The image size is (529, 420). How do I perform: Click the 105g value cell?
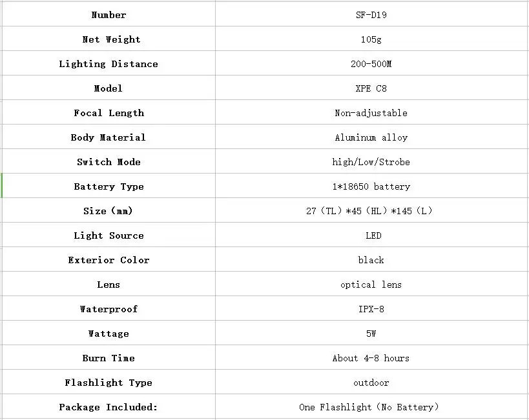coord(371,39)
